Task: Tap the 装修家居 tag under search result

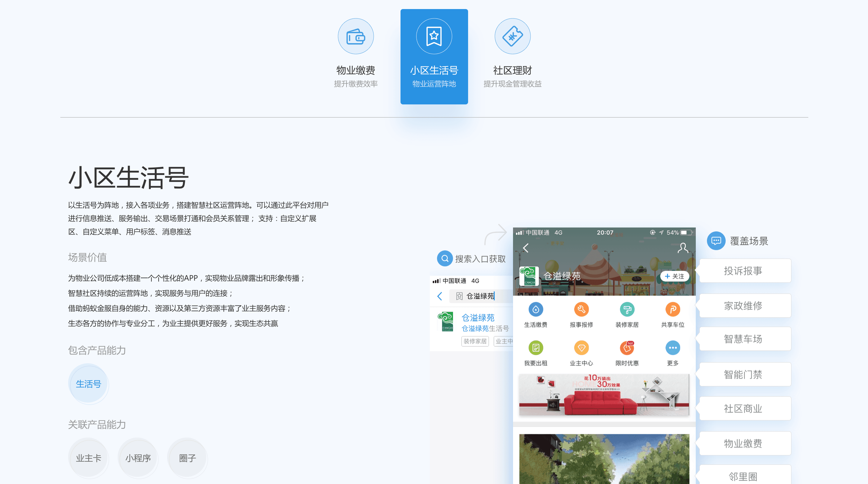Action: [475, 341]
